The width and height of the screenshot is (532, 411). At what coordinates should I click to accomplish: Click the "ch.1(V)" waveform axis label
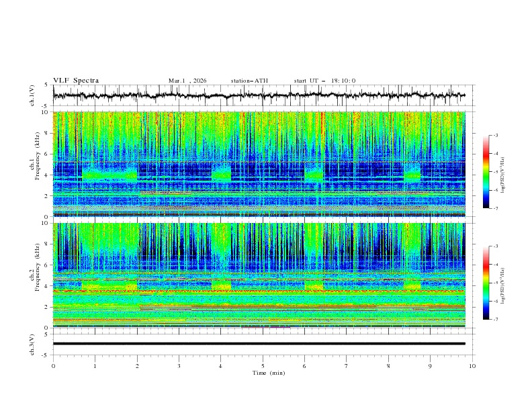click(x=32, y=95)
